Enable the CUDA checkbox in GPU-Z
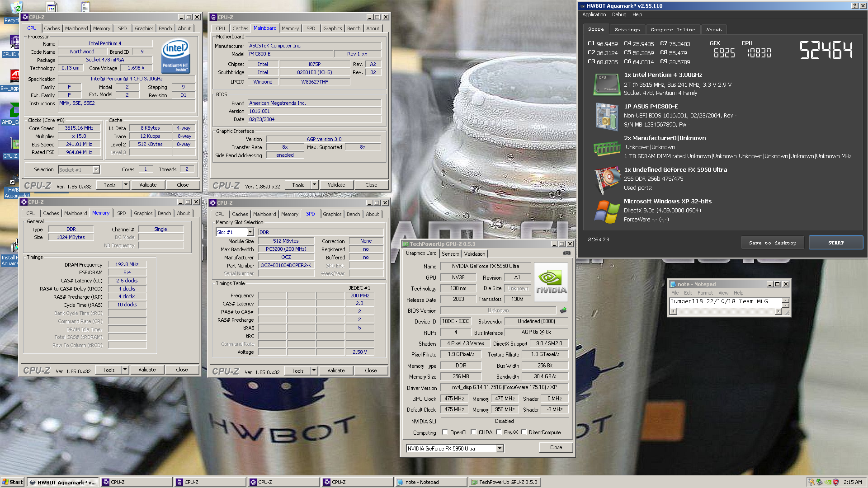 coord(473,432)
